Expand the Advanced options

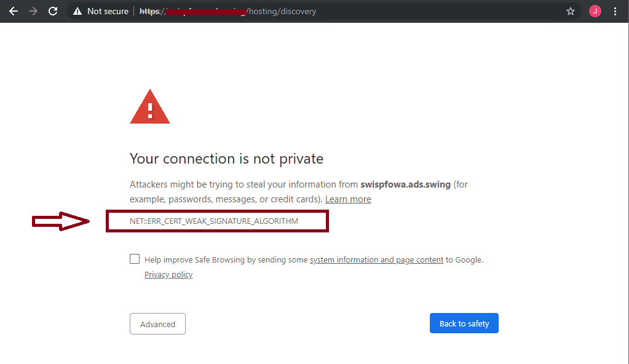(157, 324)
